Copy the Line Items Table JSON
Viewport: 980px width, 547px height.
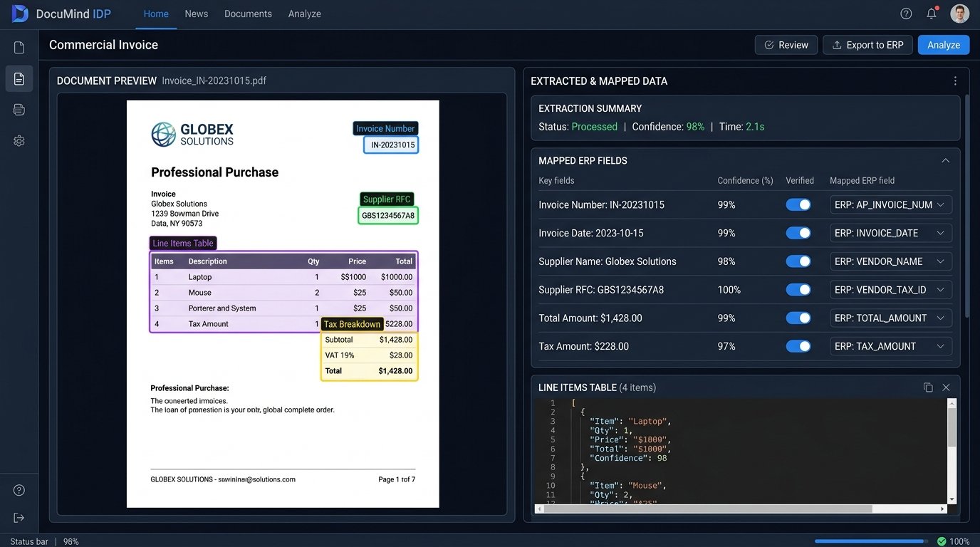click(928, 387)
